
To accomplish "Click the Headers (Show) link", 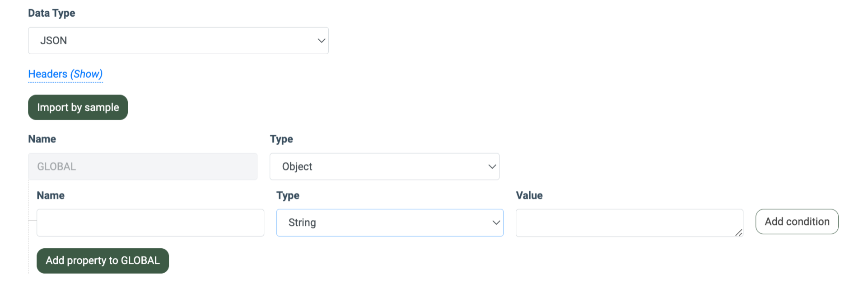I will tap(65, 74).
